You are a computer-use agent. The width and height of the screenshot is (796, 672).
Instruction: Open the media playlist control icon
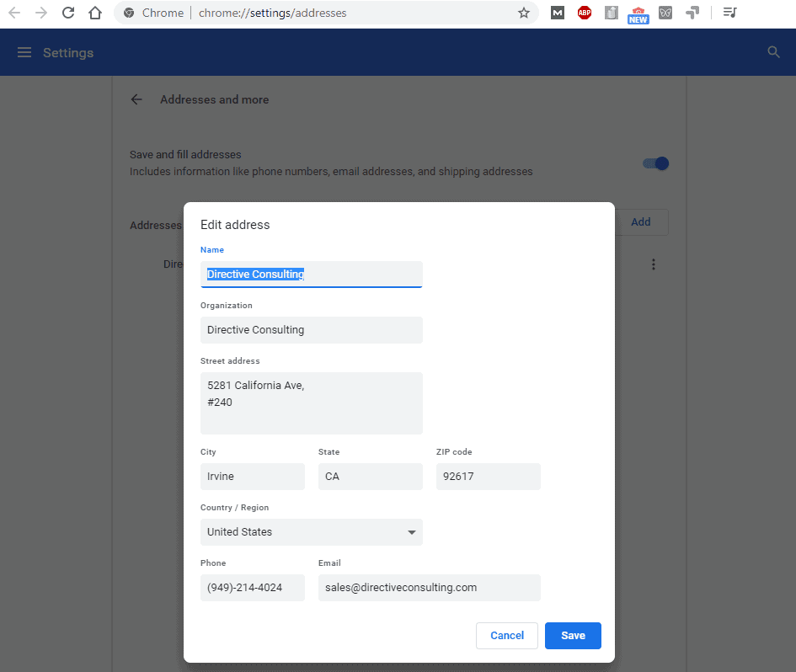tap(729, 13)
